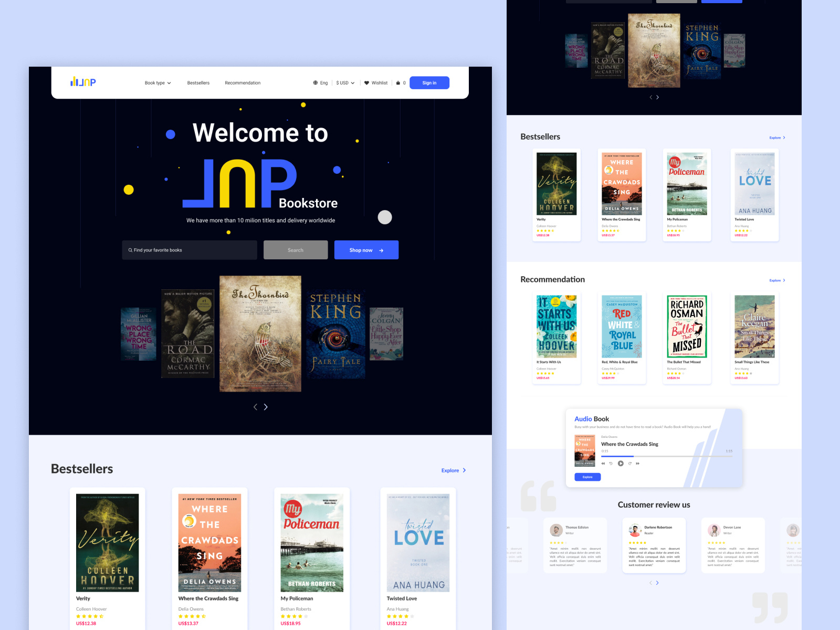The width and height of the screenshot is (840, 630).
Task: Open the shopping bag cart icon
Action: pyautogui.click(x=398, y=83)
